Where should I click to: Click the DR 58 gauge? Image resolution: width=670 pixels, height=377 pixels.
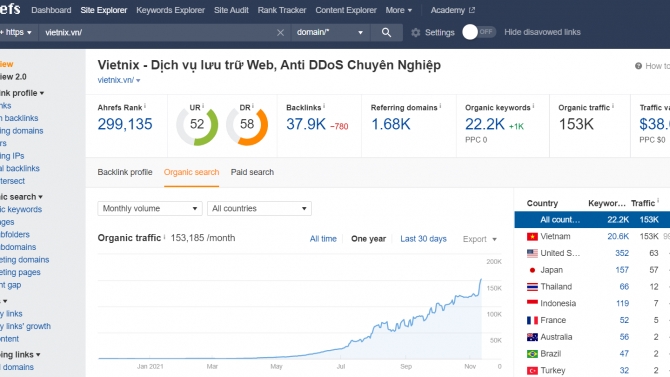tap(247, 124)
